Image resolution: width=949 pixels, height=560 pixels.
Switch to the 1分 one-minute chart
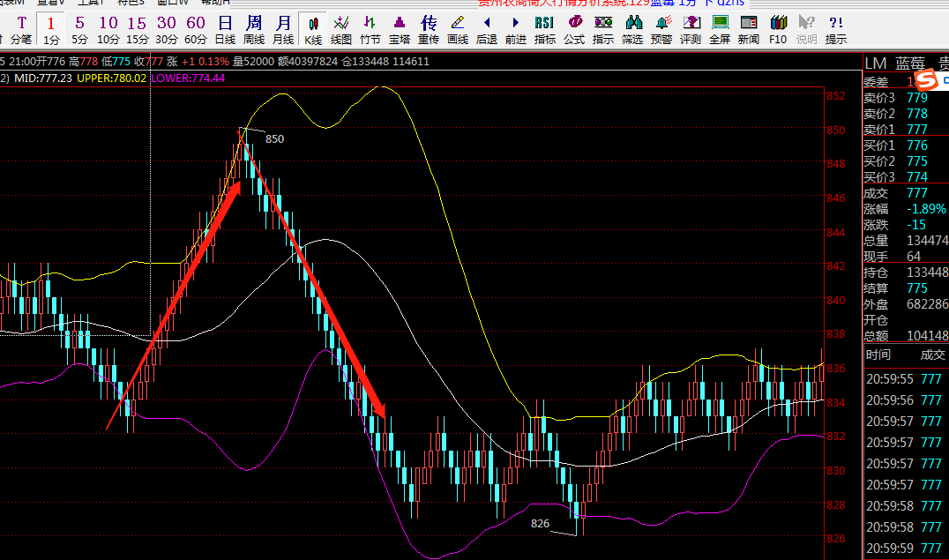(x=51, y=30)
